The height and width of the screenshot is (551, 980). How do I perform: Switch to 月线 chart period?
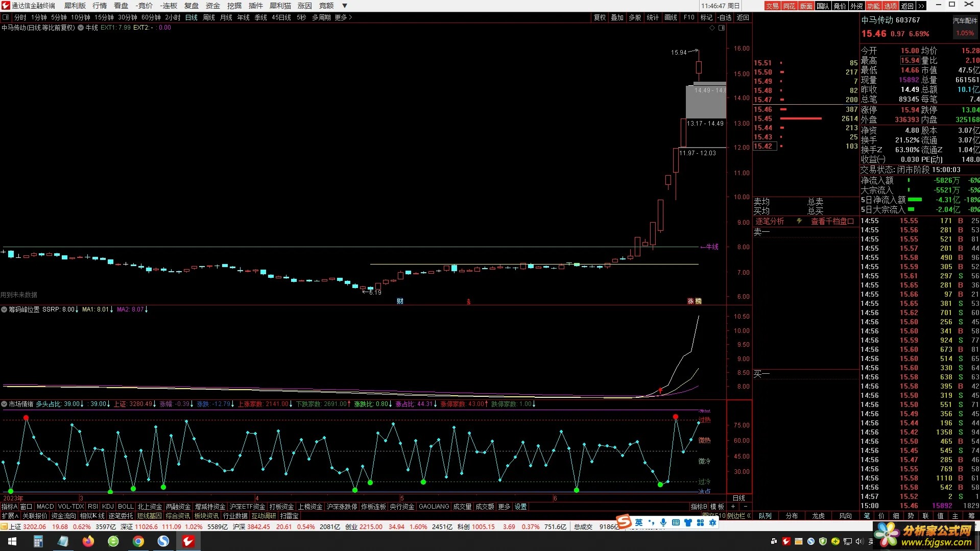click(x=226, y=17)
